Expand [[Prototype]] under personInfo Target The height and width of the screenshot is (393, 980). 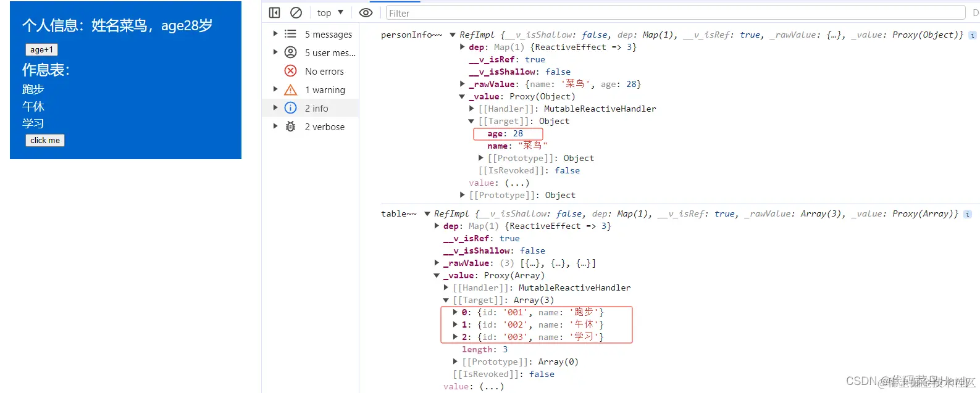[481, 158]
